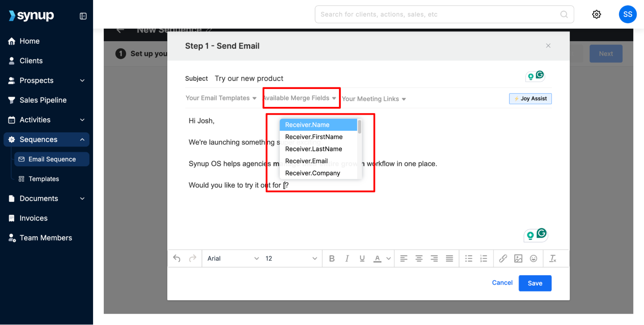Open Your Meeting Links dropdown
The height and width of the screenshot is (325, 644).
[374, 99]
